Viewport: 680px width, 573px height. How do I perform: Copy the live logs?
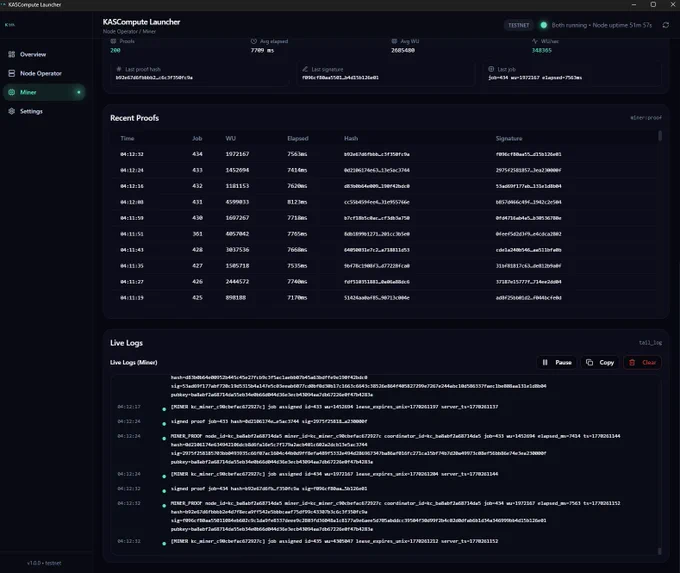(600, 362)
